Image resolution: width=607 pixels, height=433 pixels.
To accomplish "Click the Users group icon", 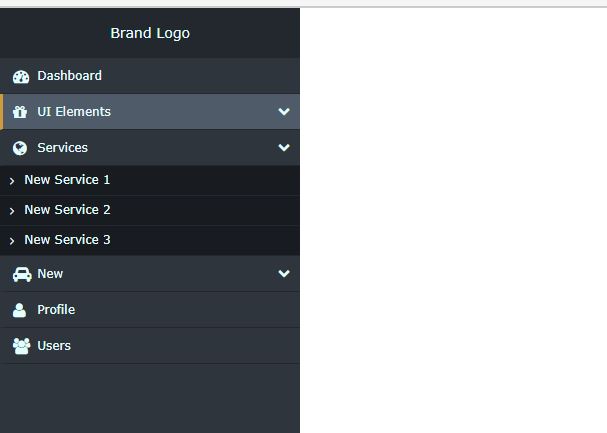I will point(21,346).
